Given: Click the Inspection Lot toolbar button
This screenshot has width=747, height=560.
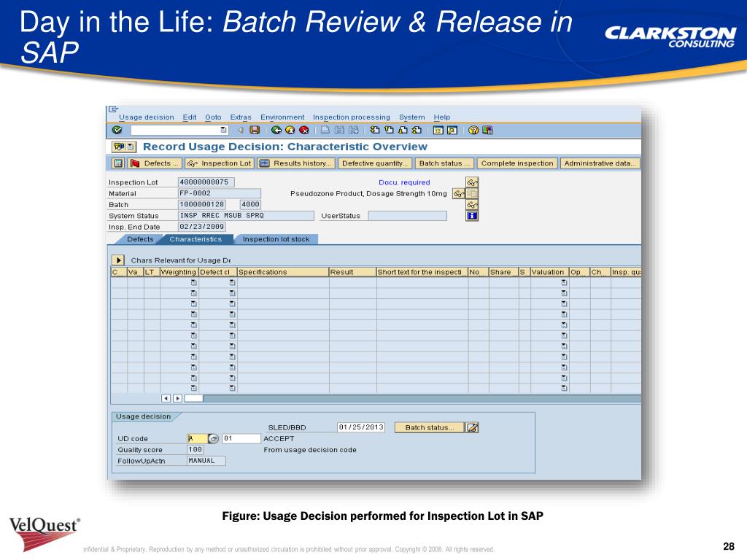Looking at the screenshot, I should 220,163.
